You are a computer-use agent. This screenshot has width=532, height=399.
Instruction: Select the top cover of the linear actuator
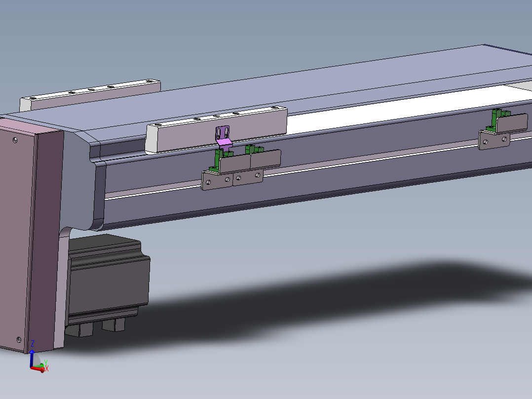pos(271,92)
